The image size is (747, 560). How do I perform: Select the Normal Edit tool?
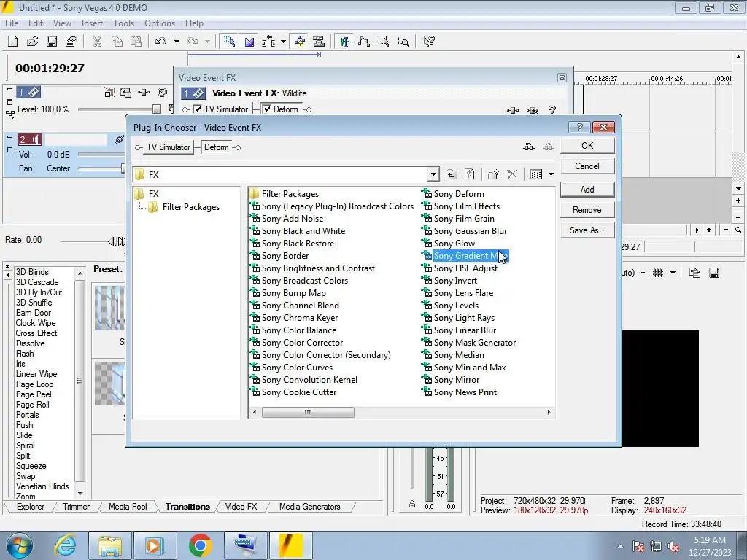click(345, 42)
